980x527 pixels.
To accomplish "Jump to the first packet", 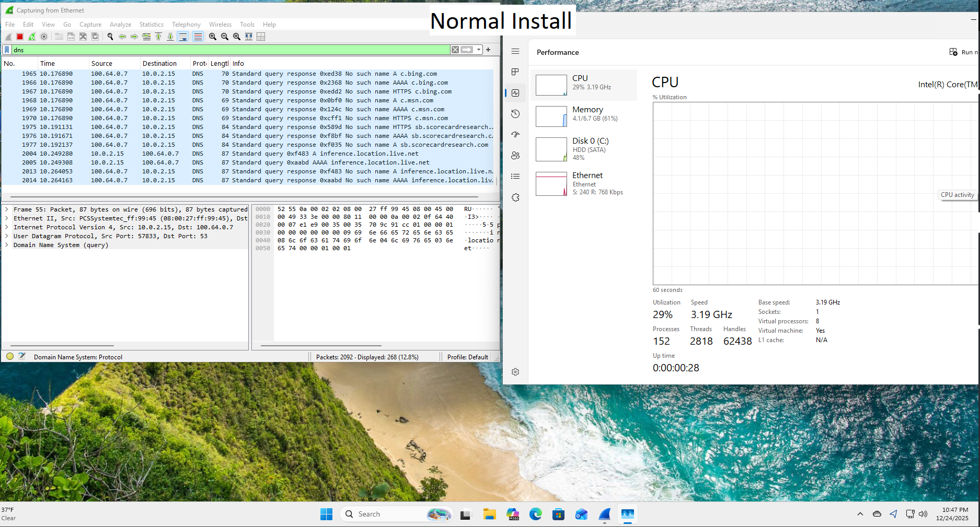I will pyautogui.click(x=158, y=37).
